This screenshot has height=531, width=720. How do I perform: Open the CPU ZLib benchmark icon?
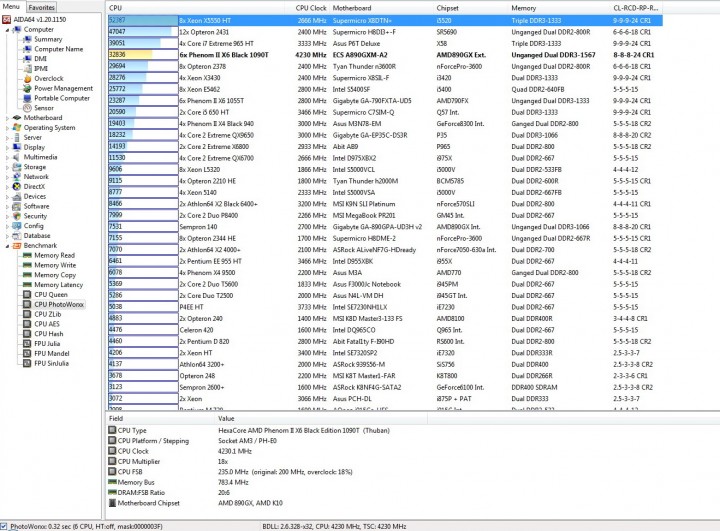coord(27,314)
